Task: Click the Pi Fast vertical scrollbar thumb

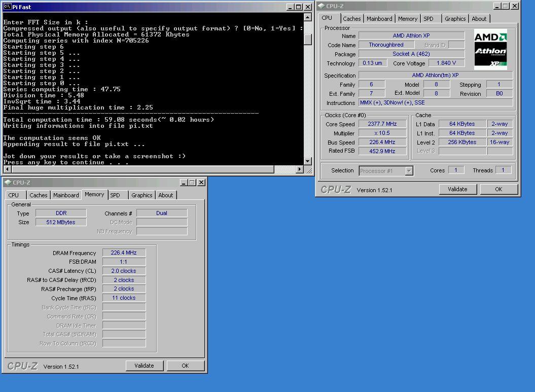Action: point(307,39)
